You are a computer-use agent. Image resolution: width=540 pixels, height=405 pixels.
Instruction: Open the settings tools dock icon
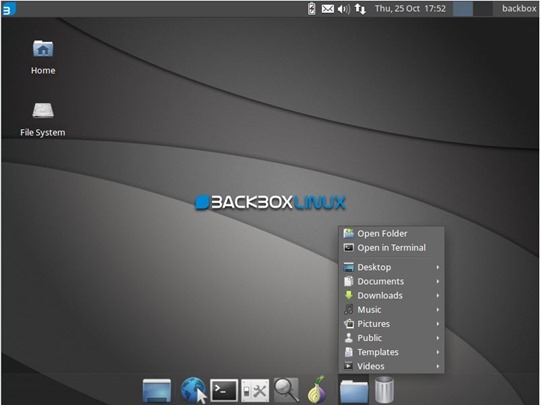[255, 391]
